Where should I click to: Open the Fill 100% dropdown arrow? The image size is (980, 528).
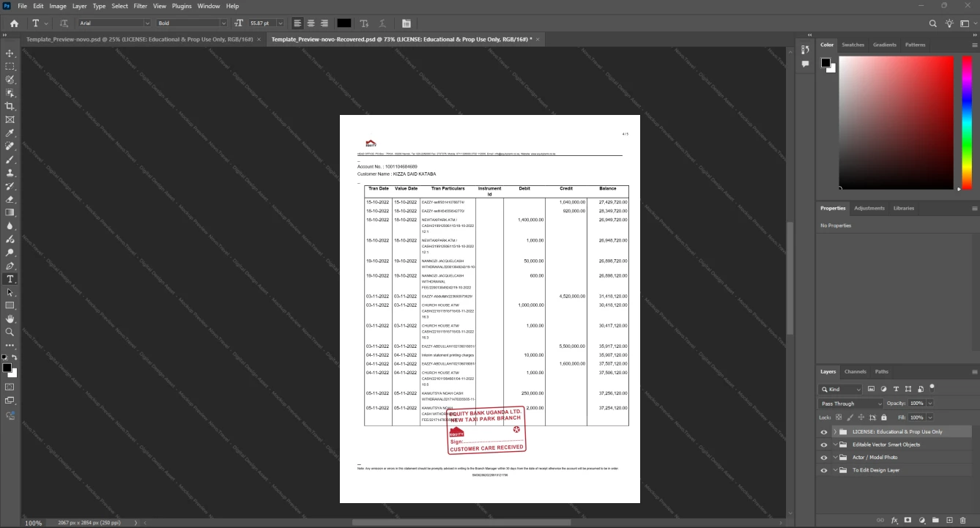tap(930, 417)
